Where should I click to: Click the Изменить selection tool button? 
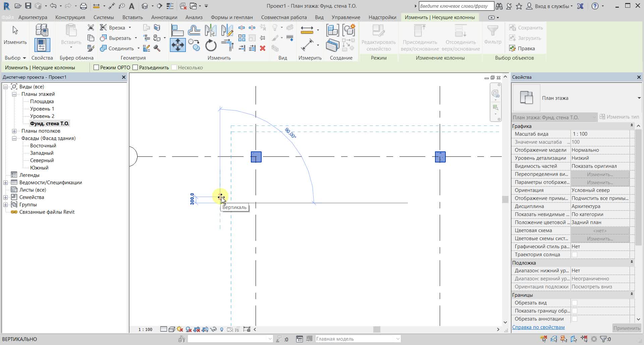[15, 35]
